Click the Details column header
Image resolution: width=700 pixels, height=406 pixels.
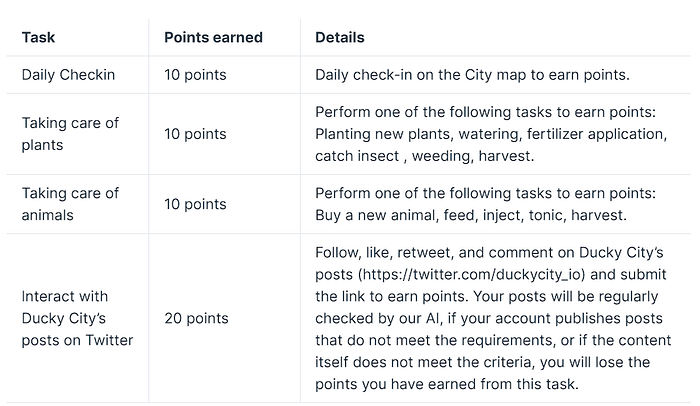339,38
